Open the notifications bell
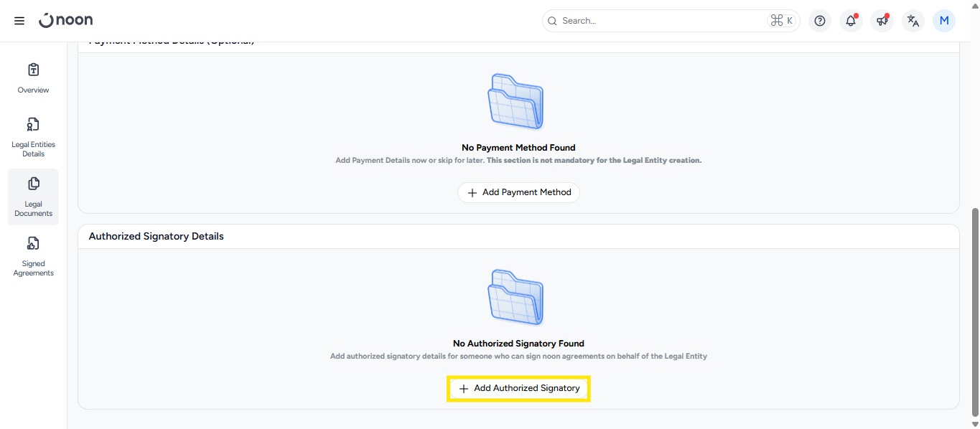The image size is (980, 429). (851, 21)
